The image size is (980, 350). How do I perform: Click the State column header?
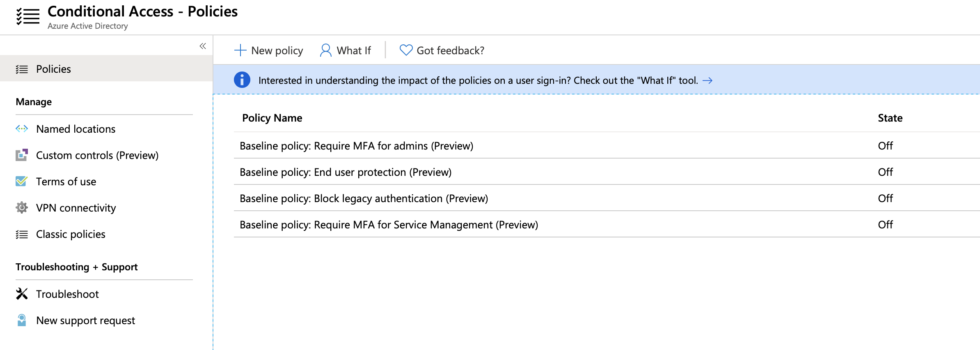click(x=890, y=118)
